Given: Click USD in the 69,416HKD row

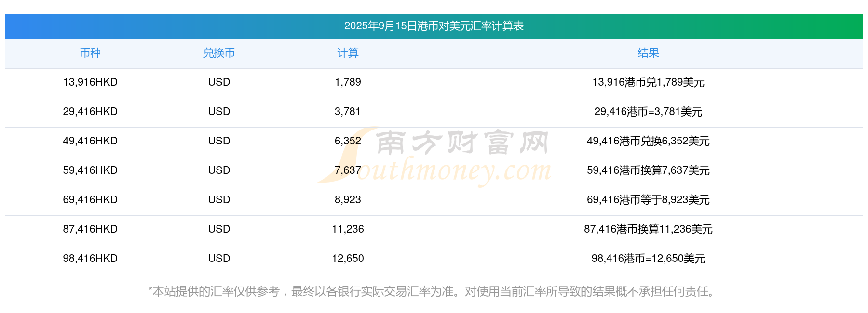Looking at the screenshot, I should [219, 200].
